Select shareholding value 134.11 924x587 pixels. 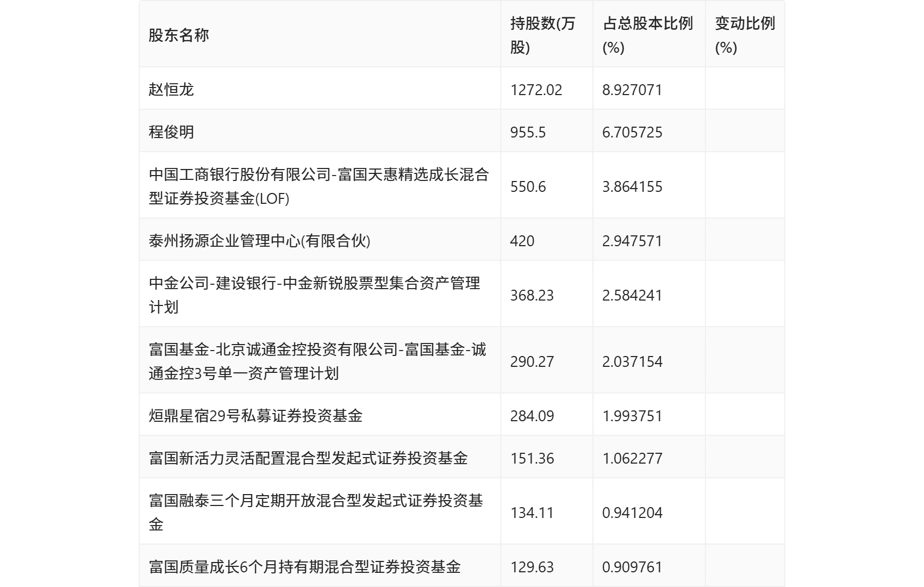pos(532,513)
